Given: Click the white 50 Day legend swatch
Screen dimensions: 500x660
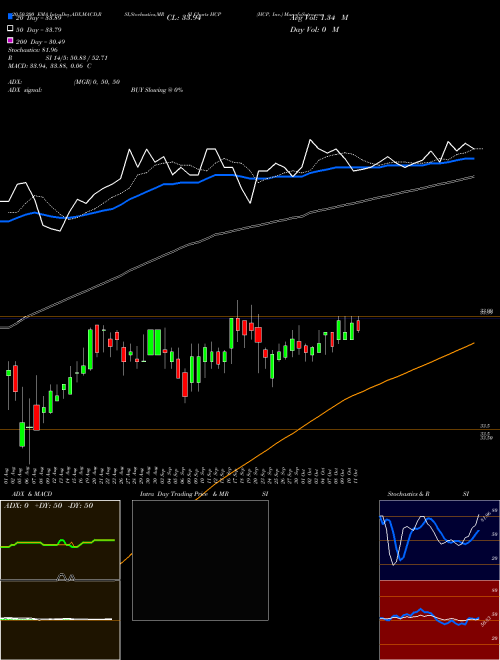Looking at the screenshot, I should pos(10,28).
